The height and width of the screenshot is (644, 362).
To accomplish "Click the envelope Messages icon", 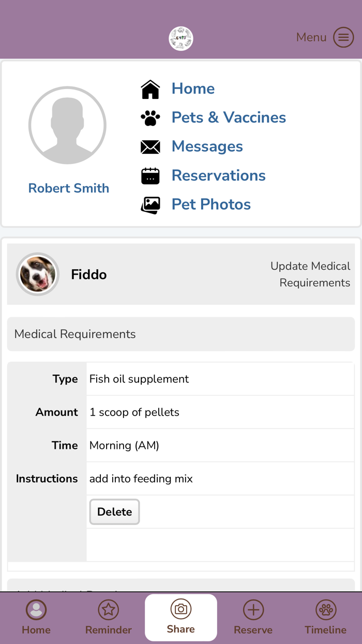I will [x=150, y=147].
